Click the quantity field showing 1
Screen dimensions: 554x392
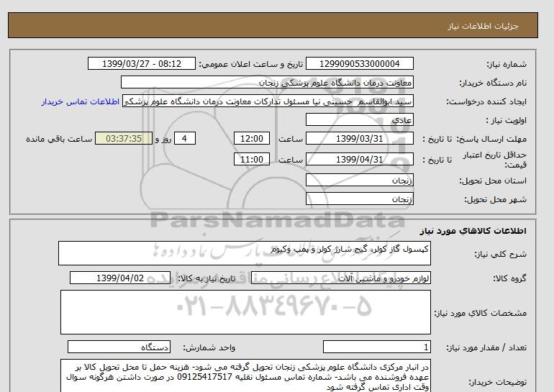[x=376, y=347]
